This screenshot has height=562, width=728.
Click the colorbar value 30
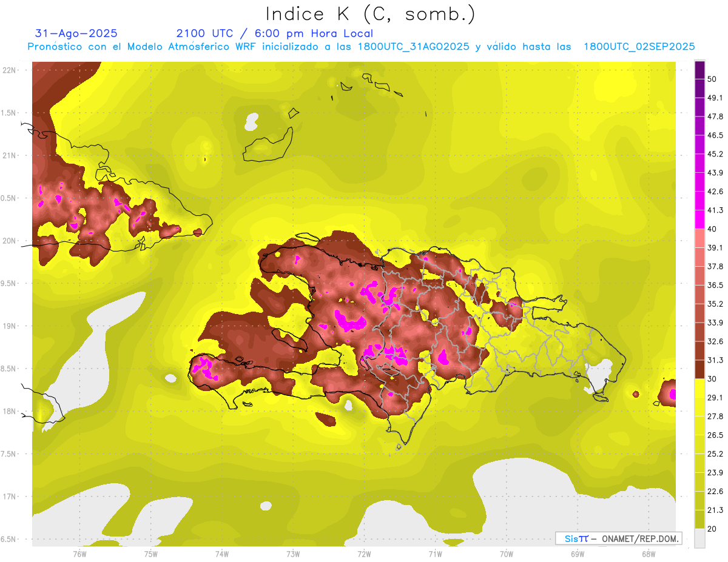(x=712, y=379)
